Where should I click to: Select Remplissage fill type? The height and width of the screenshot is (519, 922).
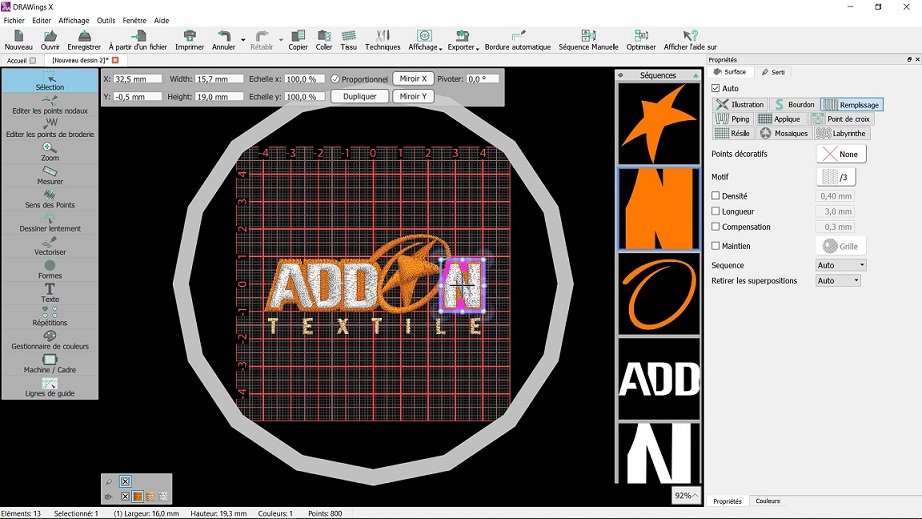click(852, 105)
